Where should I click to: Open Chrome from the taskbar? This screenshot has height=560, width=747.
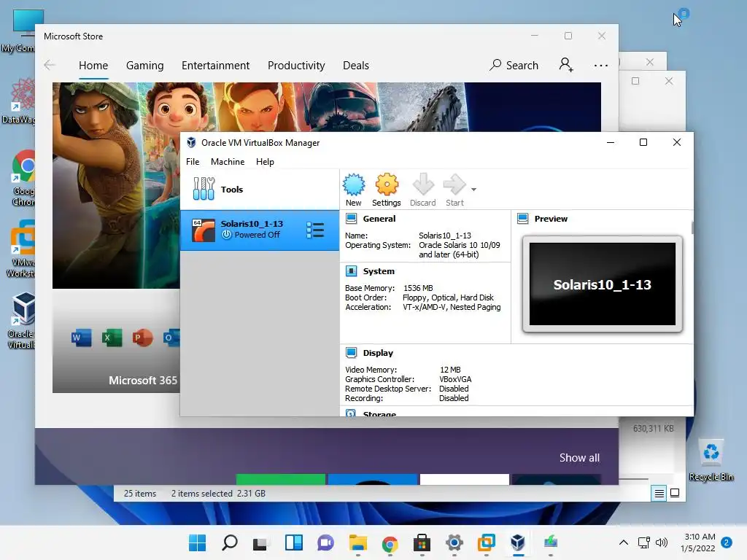click(390, 542)
